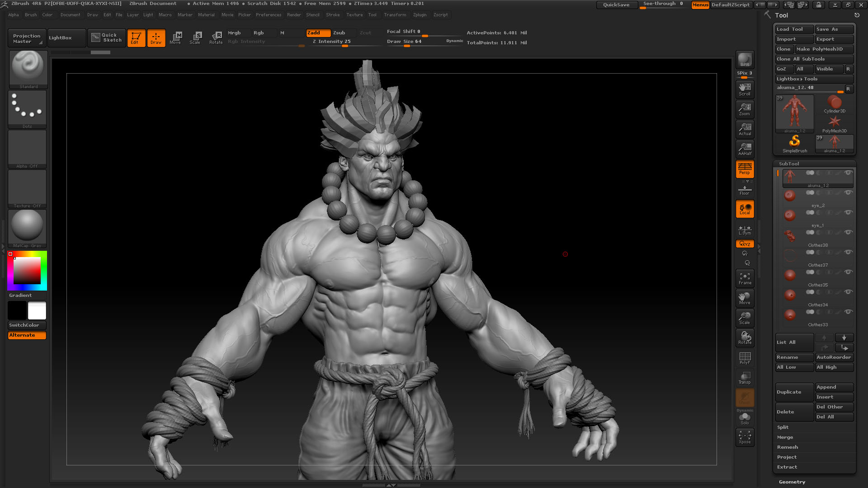Screen dimensions: 868x488
Task: Click the QuickSave button
Action: click(x=617, y=5)
